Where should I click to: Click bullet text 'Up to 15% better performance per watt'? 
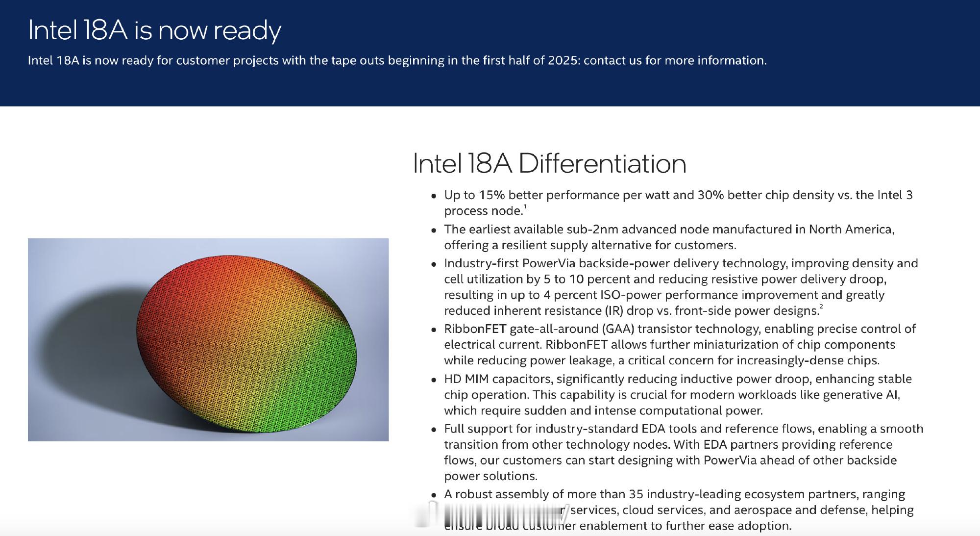point(557,195)
